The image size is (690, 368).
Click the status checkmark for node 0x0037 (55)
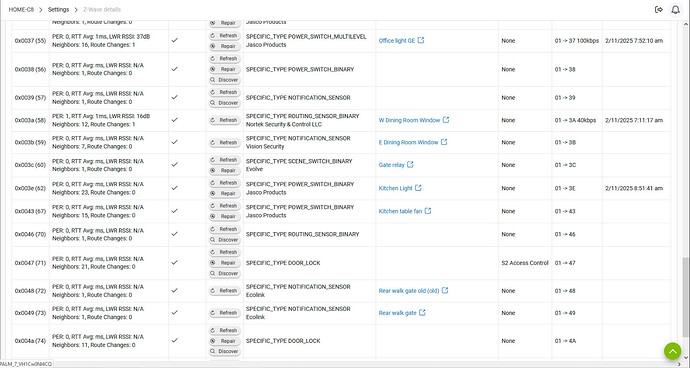pyautogui.click(x=175, y=40)
